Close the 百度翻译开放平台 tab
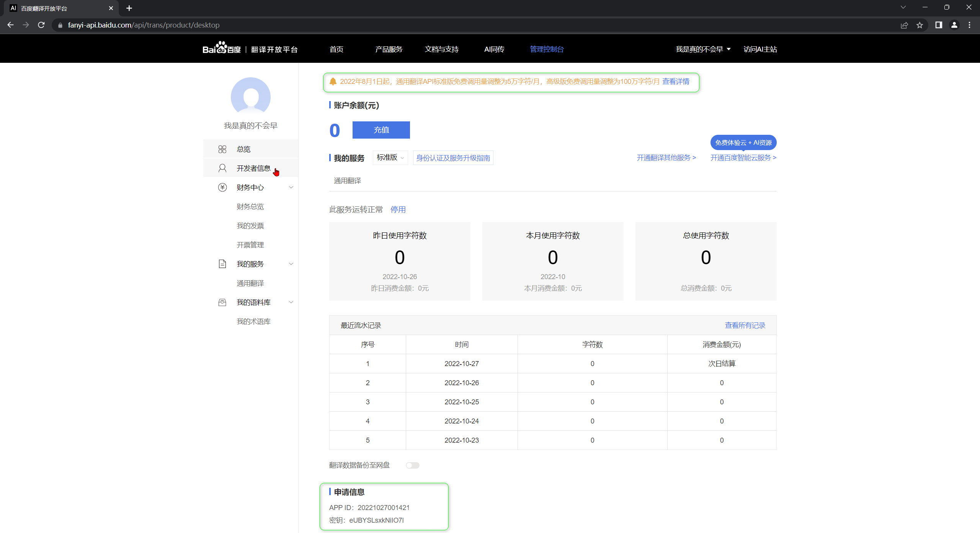This screenshot has height=533, width=980. coord(111,8)
